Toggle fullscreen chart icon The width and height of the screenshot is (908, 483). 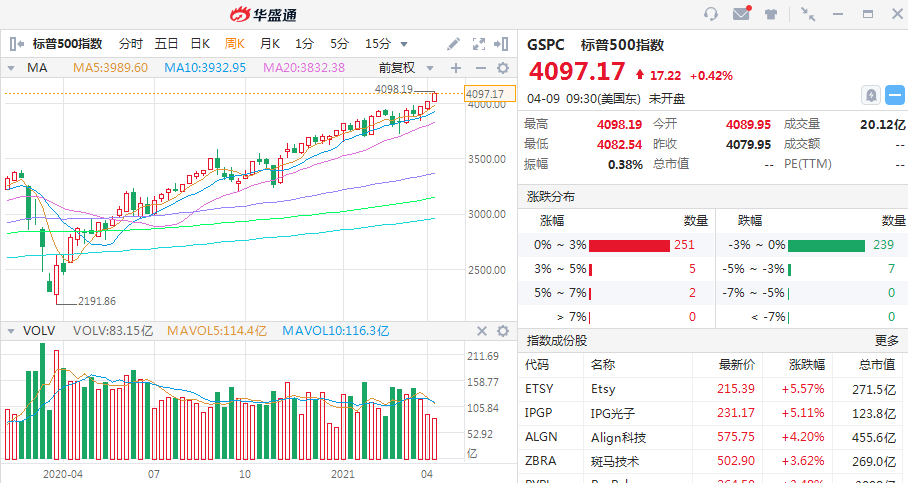point(479,43)
